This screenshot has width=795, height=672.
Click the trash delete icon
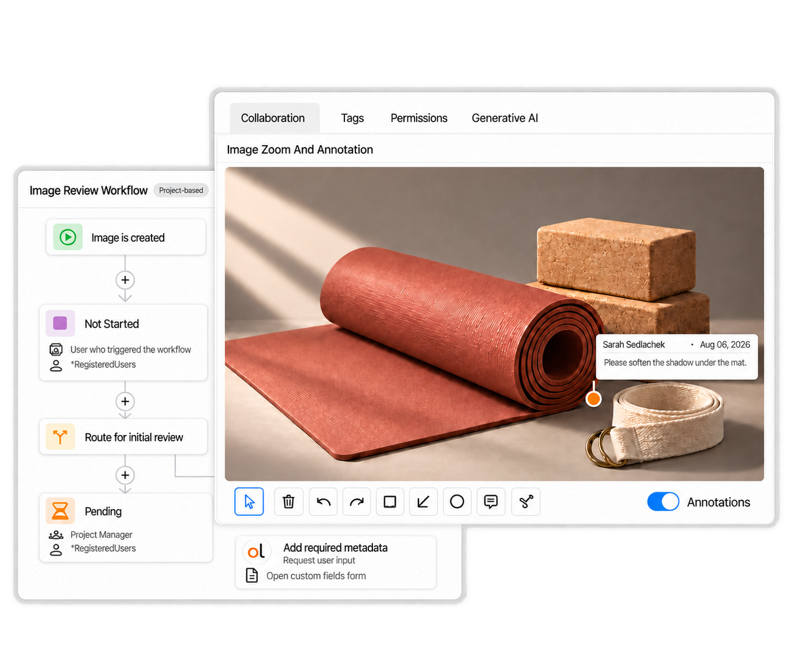tap(289, 501)
